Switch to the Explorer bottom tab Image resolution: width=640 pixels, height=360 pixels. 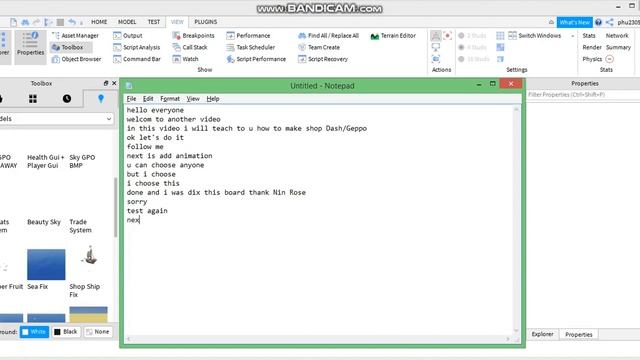(542, 334)
